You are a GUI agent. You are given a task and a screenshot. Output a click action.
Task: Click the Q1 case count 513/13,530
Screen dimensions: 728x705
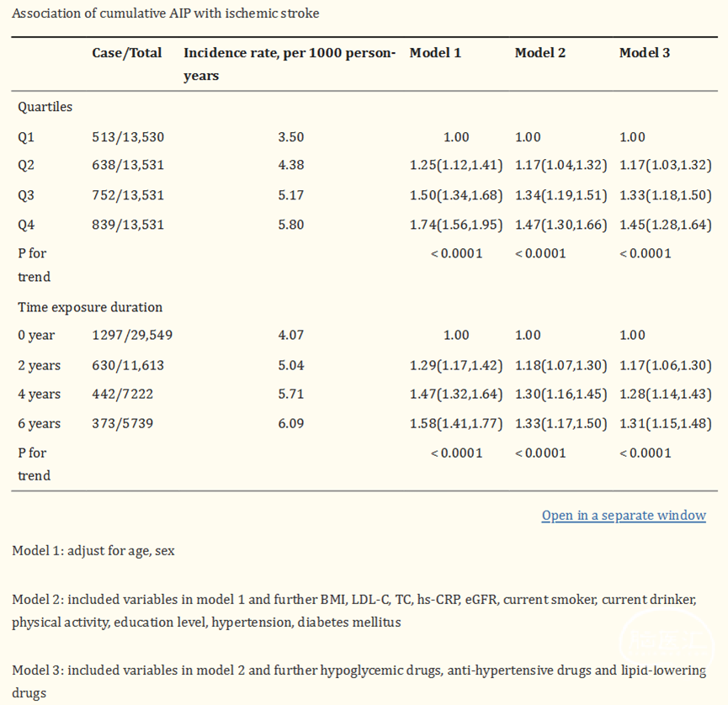(x=128, y=137)
